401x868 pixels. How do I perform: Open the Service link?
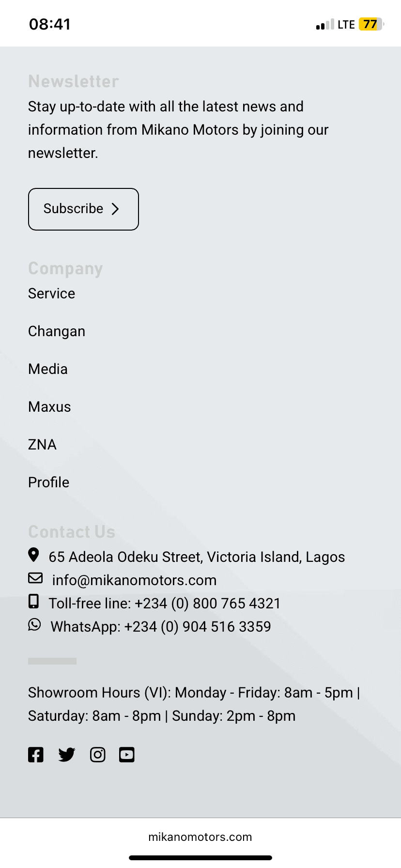pyautogui.click(x=52, y=294)
